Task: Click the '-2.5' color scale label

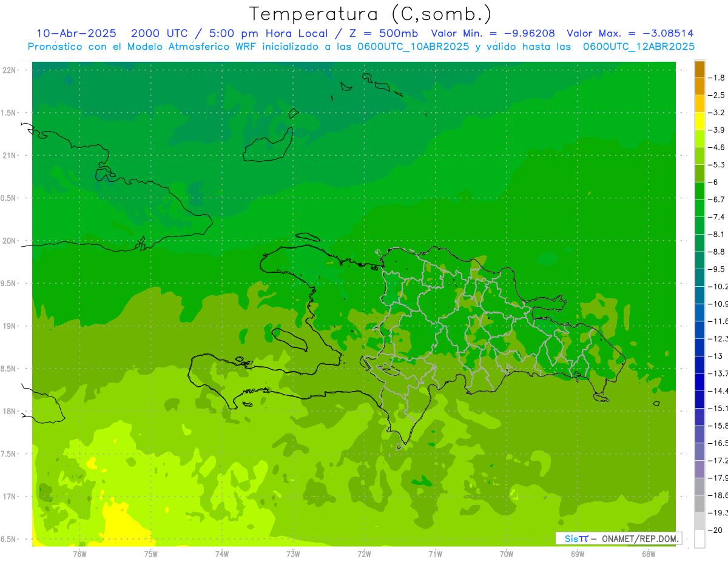Action: coord(716,95)
